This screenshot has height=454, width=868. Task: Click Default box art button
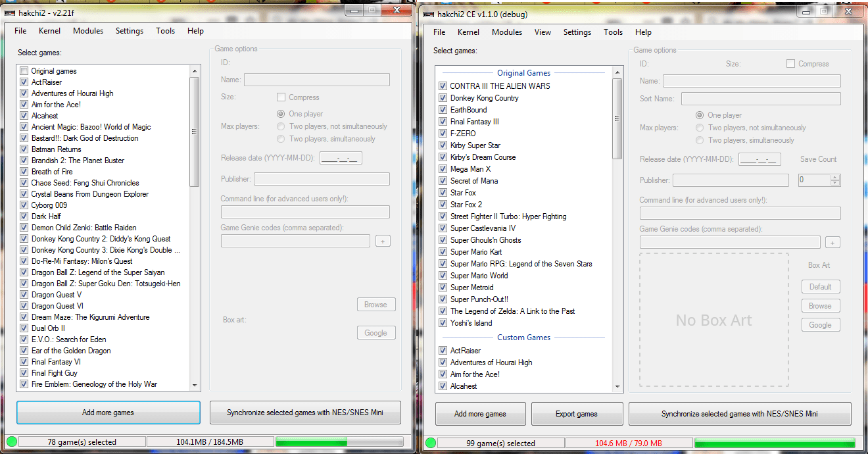pyautogui.click(x=821, y=287)
